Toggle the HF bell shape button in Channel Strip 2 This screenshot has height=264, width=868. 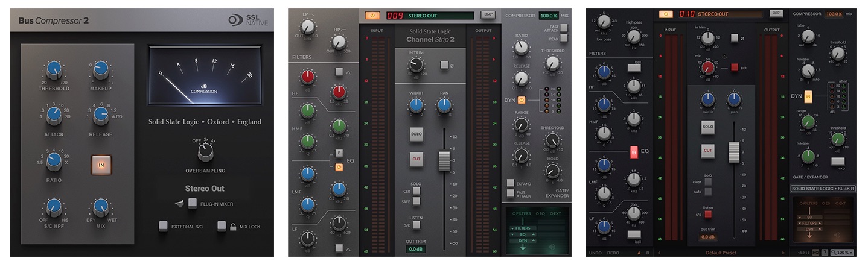pyautogui.click(x=339, y=72)
